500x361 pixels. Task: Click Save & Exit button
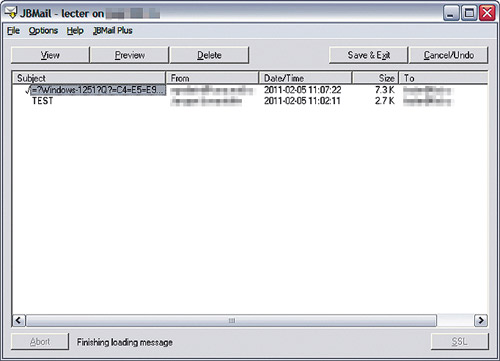click(369, 55)
